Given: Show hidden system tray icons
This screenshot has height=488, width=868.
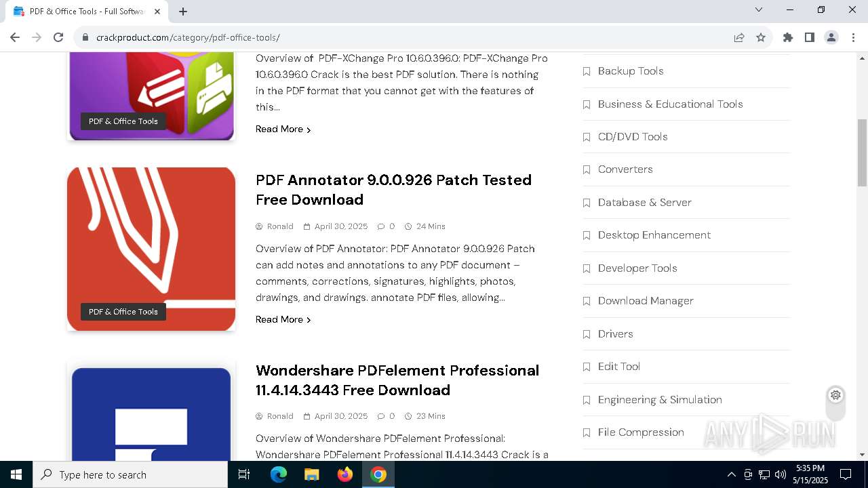Looking at the screenshot, I should click(731, 474).
